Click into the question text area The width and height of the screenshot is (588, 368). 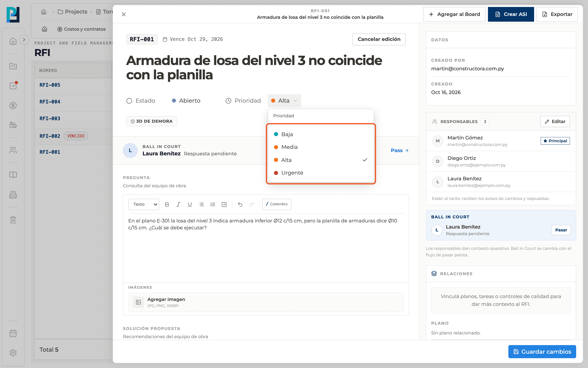(x=266, y=248)
